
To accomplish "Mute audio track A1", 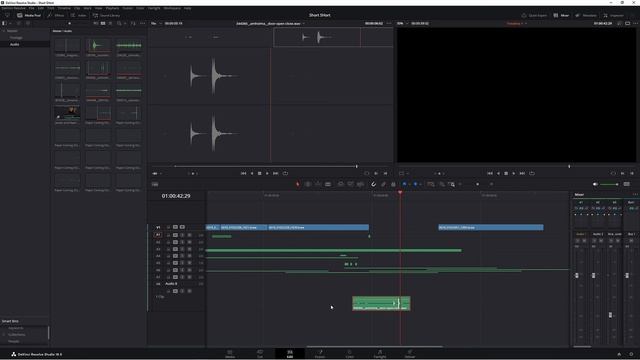I will click(x=189, y=235).
